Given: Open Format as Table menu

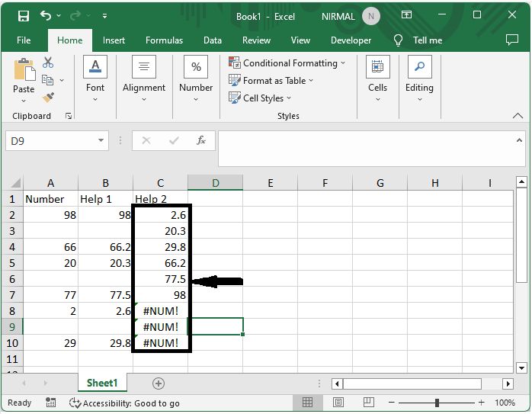Looking at the screenshot, I should click(x=271, y=81).
